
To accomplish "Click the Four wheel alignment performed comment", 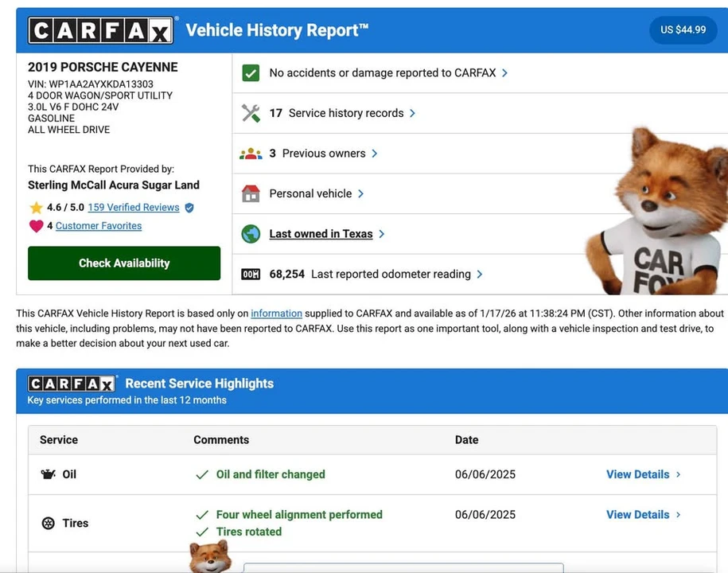I will (x=299, y=515).
